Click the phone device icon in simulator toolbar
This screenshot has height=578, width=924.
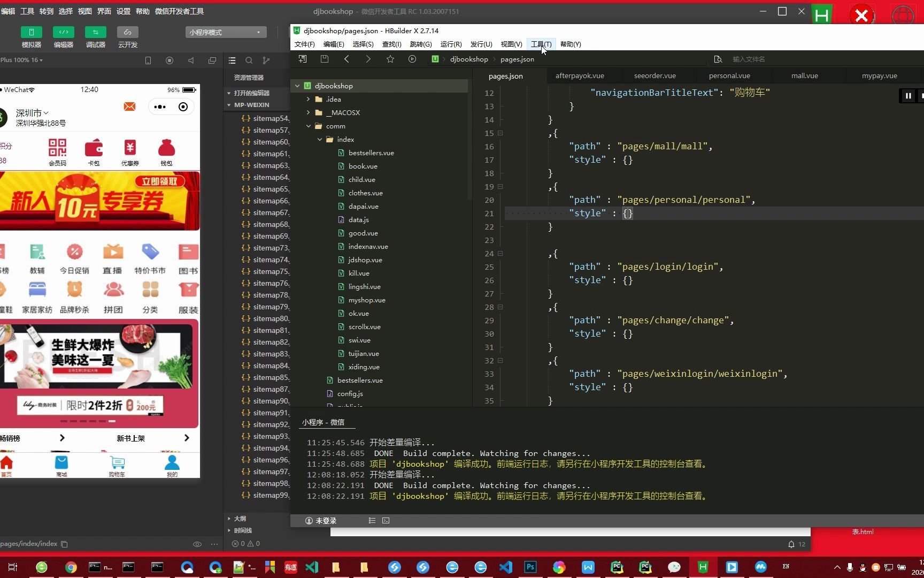148,60
